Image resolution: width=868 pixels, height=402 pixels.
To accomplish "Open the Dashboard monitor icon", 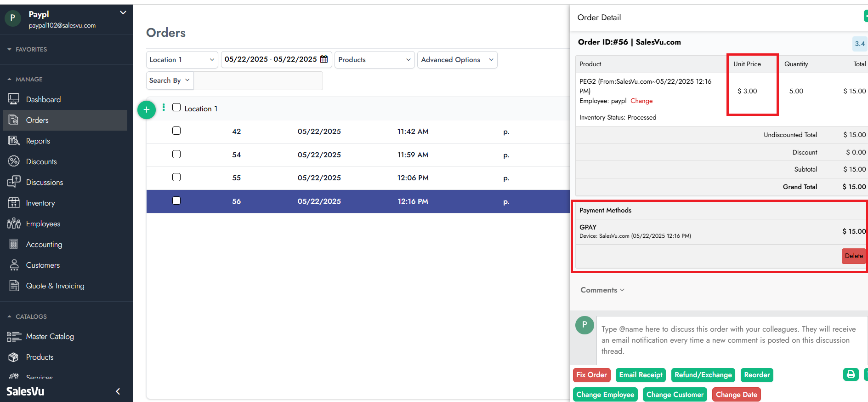I will [x=14, y=99].
